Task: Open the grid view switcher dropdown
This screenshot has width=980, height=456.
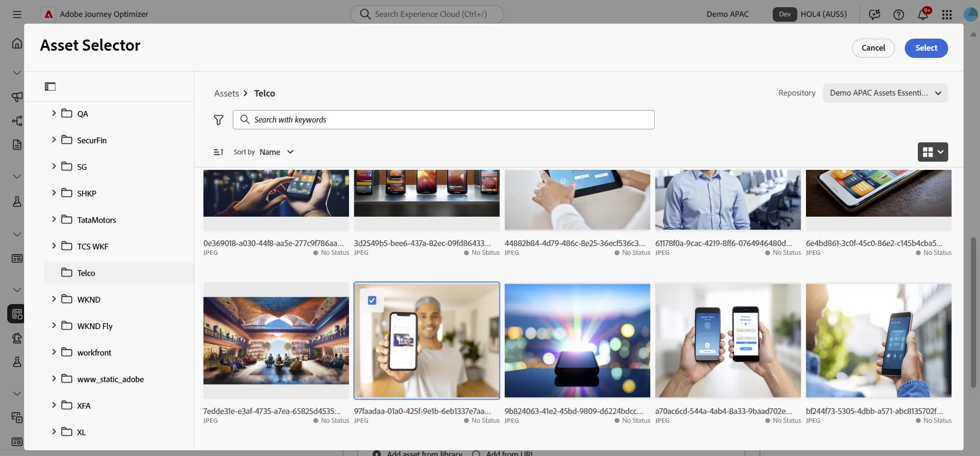Action: 933,152
